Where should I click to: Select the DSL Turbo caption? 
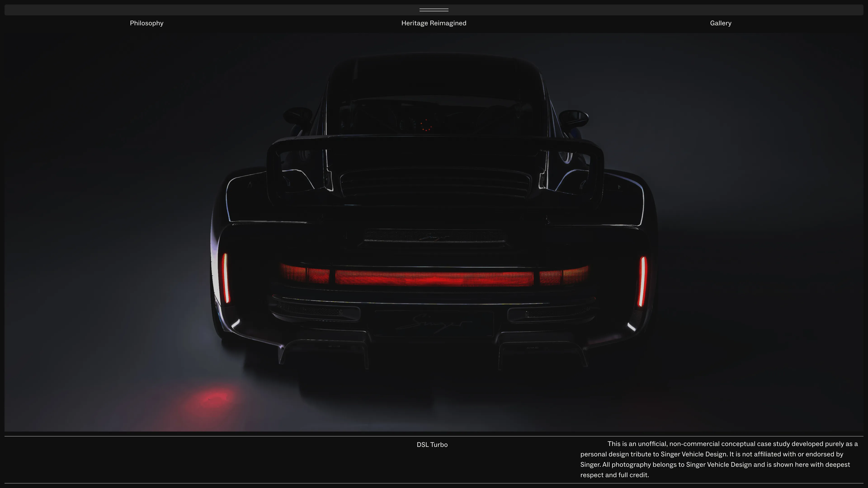(432, 445)
